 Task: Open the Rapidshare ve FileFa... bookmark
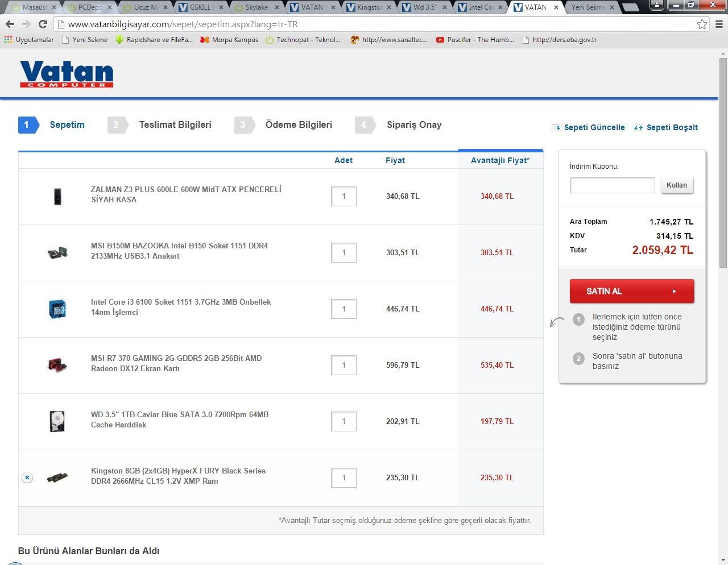pyautogui.click(x=154, y=40)
